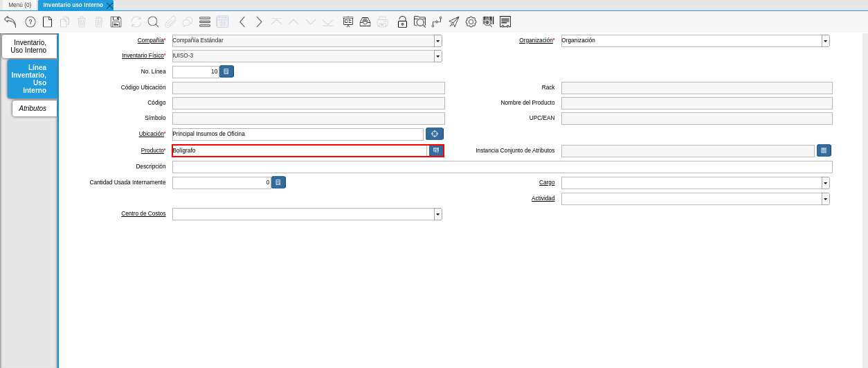Click the Símbolo field
Image resolution: width=868 pixels, height=368 pixels.
click(x=309, y=119)
